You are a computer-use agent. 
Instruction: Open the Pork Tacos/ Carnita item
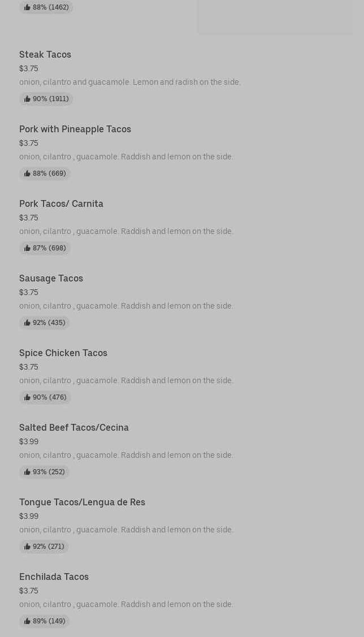tap(61, 203)
